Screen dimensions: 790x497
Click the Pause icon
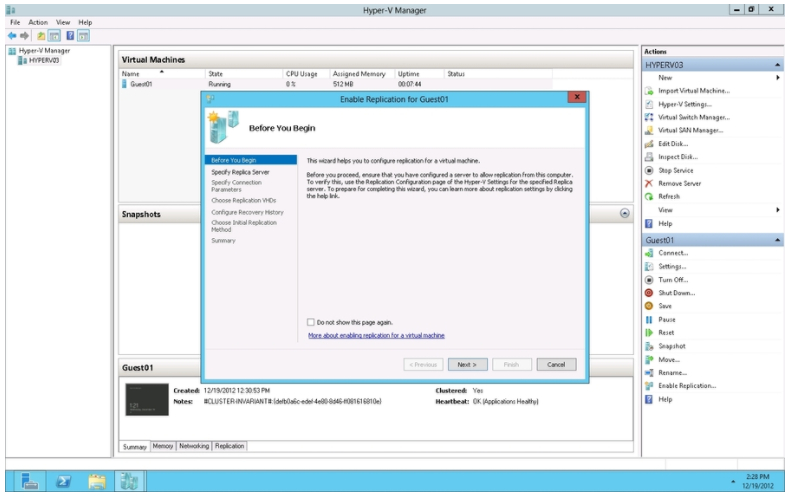click(x=649, y=320)
